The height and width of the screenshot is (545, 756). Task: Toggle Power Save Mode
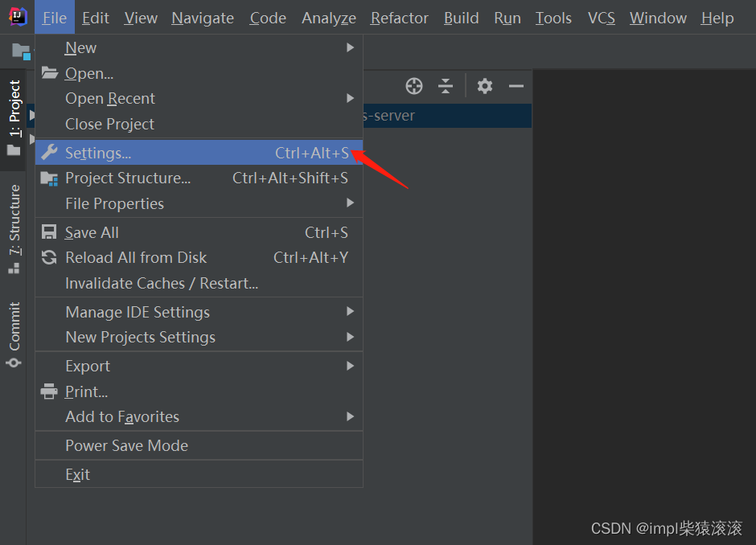[x=126, y=445]
